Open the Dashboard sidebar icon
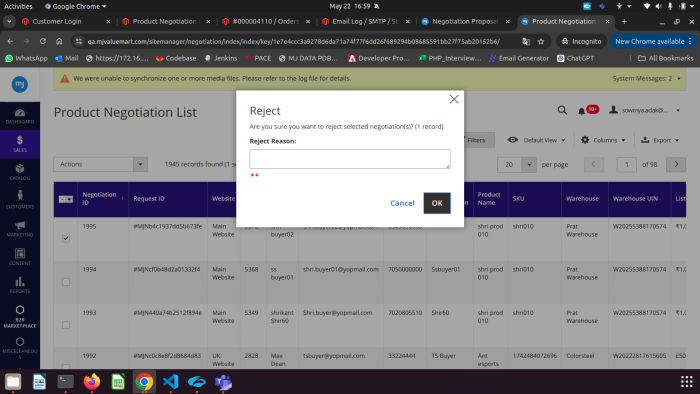The width and height of the screenshot is (700, 394). 20,116
